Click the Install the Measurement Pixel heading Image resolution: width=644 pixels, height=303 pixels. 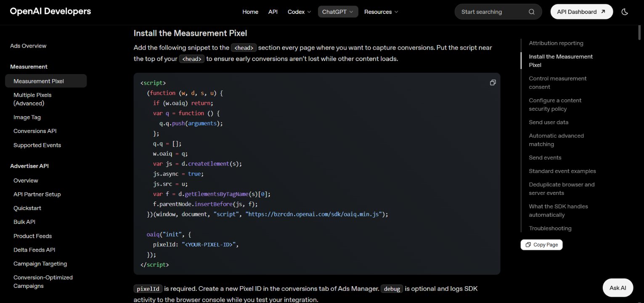[190, 33]
